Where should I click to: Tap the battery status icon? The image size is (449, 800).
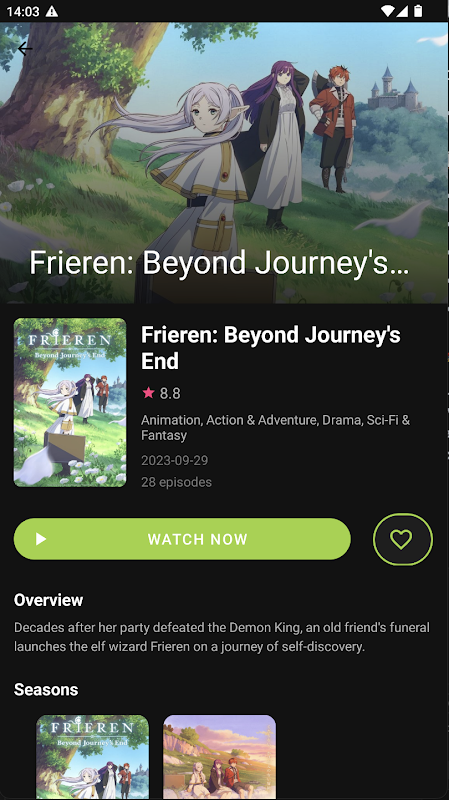(418, 11)
